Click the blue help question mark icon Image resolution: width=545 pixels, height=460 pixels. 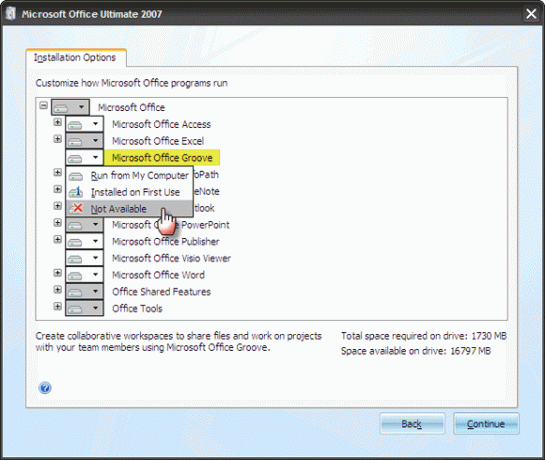click(x=45, y=388)
